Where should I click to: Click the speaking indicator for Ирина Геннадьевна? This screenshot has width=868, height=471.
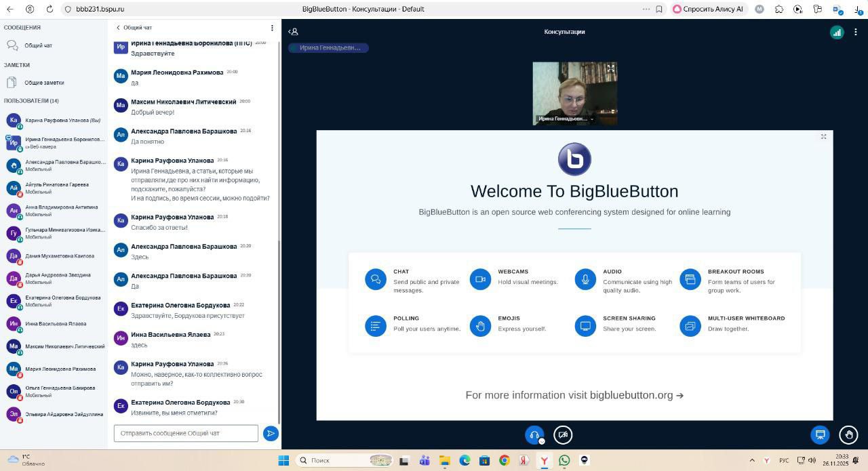329,48
